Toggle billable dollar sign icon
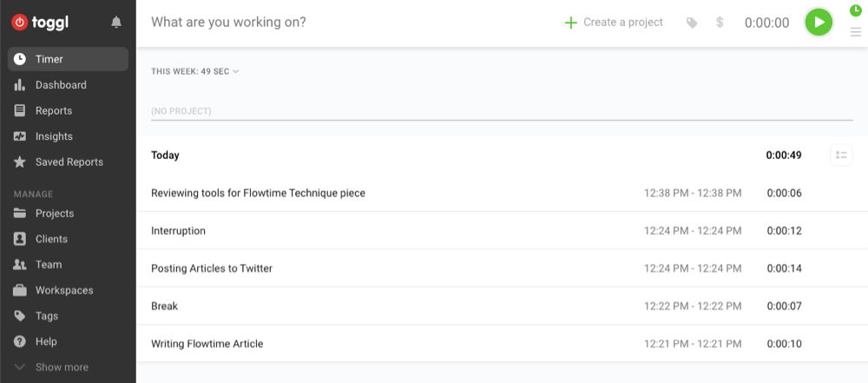 click(x=720, y=23)
